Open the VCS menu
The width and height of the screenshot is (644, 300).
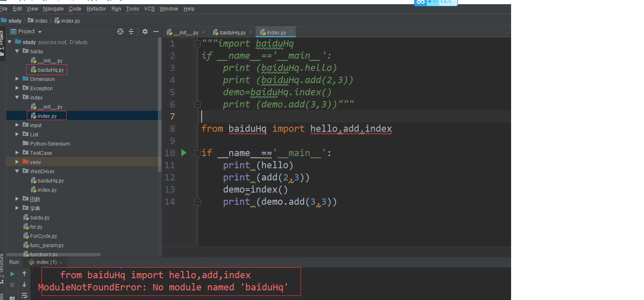149,8
